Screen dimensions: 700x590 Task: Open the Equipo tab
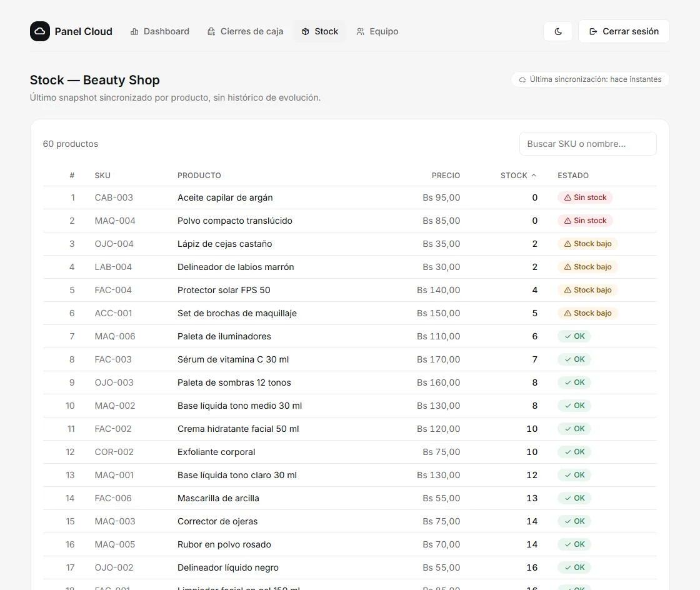(377, 31)
